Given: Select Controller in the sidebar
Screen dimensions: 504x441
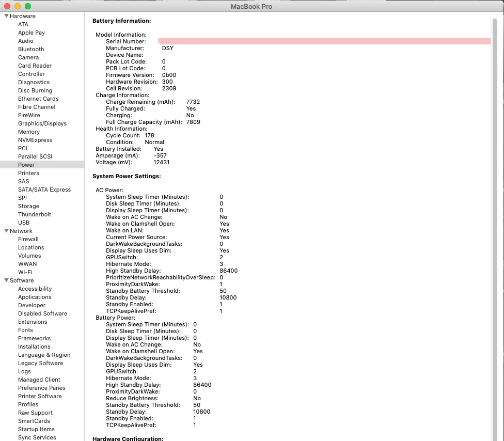Looking at the screenshot, I should tap(31, 74).
